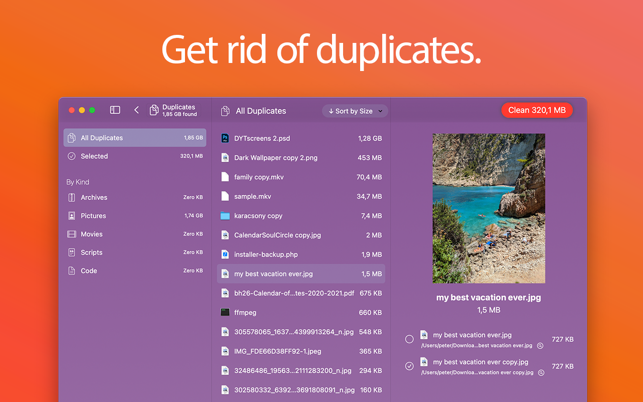Toggle the sidebar panel icon
643x402 pixels.
coord(115,110)
